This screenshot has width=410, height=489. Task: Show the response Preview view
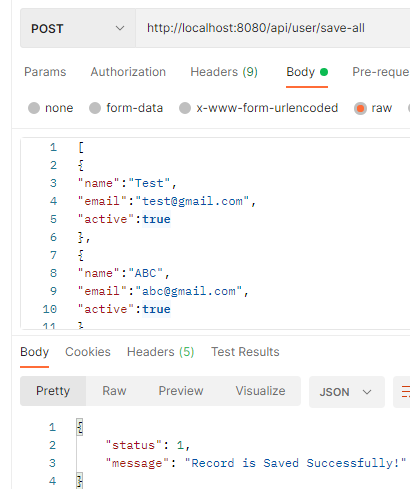(181, 391)
